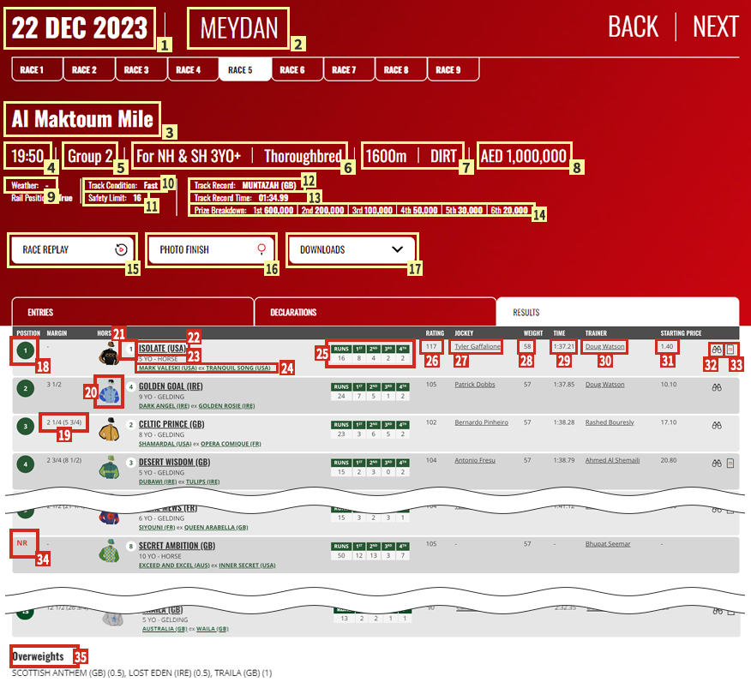Expand the Downloads dropdown
751x700 pixels.
(351, 250)
